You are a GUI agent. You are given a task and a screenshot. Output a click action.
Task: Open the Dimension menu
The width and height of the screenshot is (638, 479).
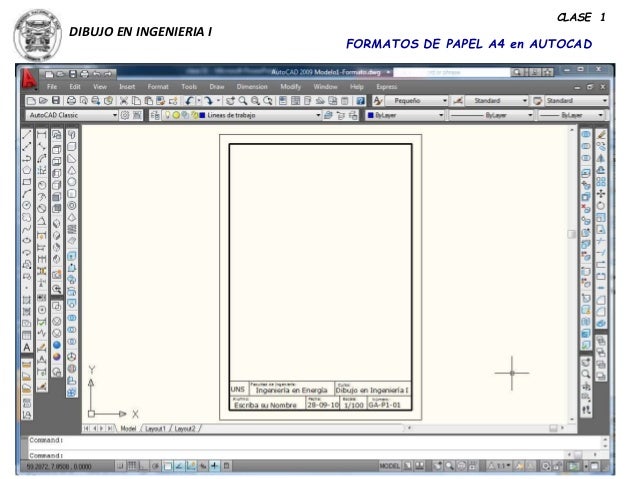point(252,87)
